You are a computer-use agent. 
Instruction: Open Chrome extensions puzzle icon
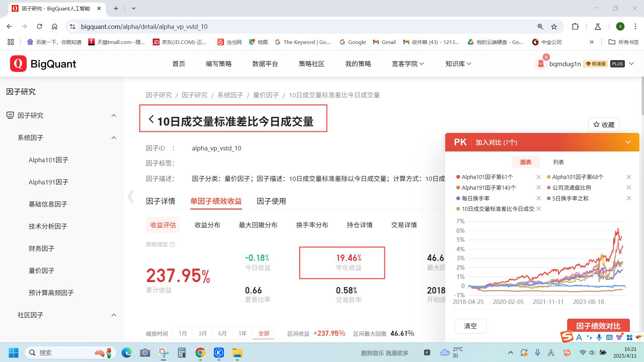(x=575, y=27)
